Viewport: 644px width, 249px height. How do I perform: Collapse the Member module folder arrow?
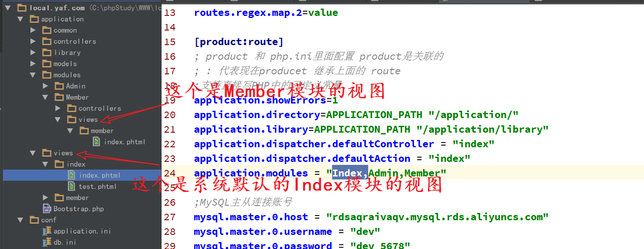coord(46,97)
